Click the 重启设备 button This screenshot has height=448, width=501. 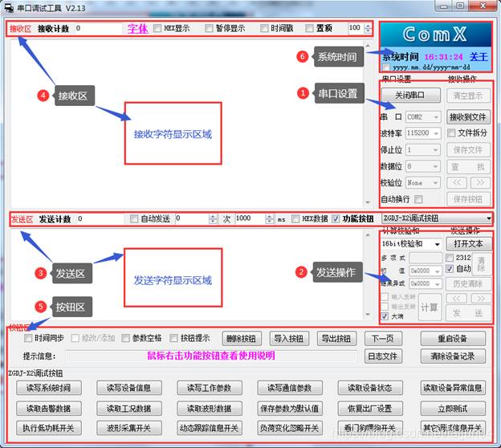(453, 339)
